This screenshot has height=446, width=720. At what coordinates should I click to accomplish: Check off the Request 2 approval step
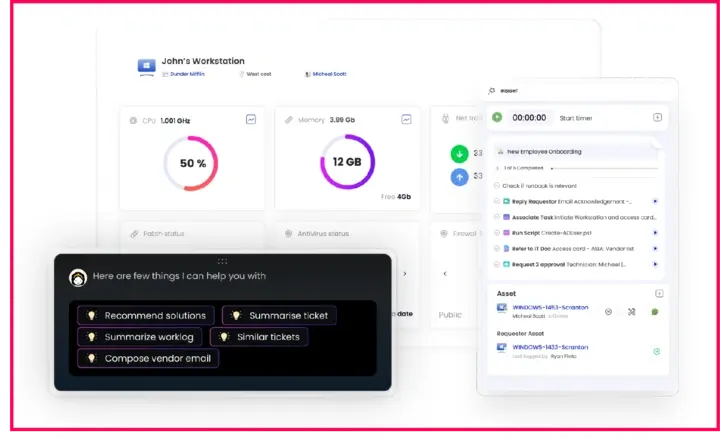(496, 265)
